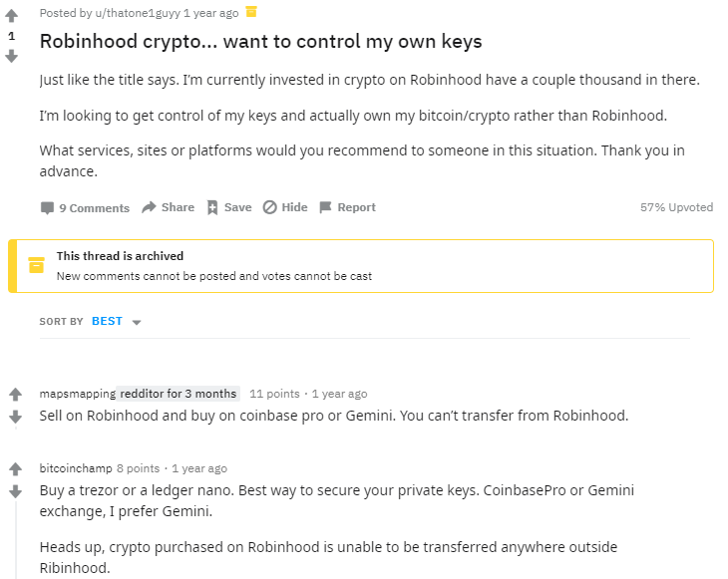The image size is (728, 579).
Task: Click the yellow archive box icon in banner
Action: 36,265
